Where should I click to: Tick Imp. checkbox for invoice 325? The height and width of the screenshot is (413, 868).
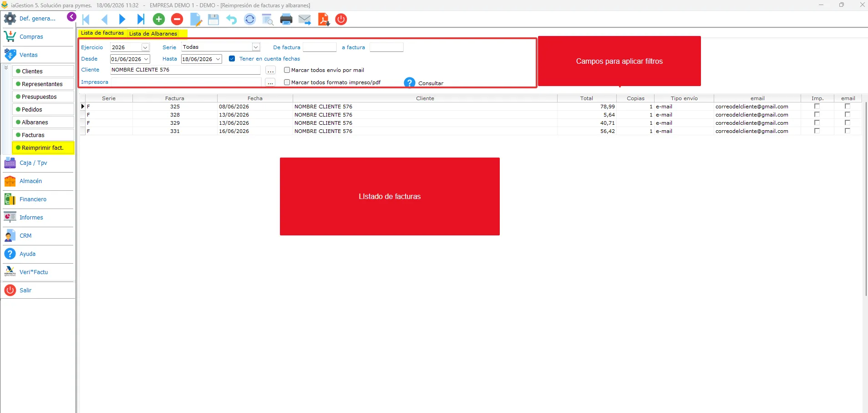click(x=817, y=106)
